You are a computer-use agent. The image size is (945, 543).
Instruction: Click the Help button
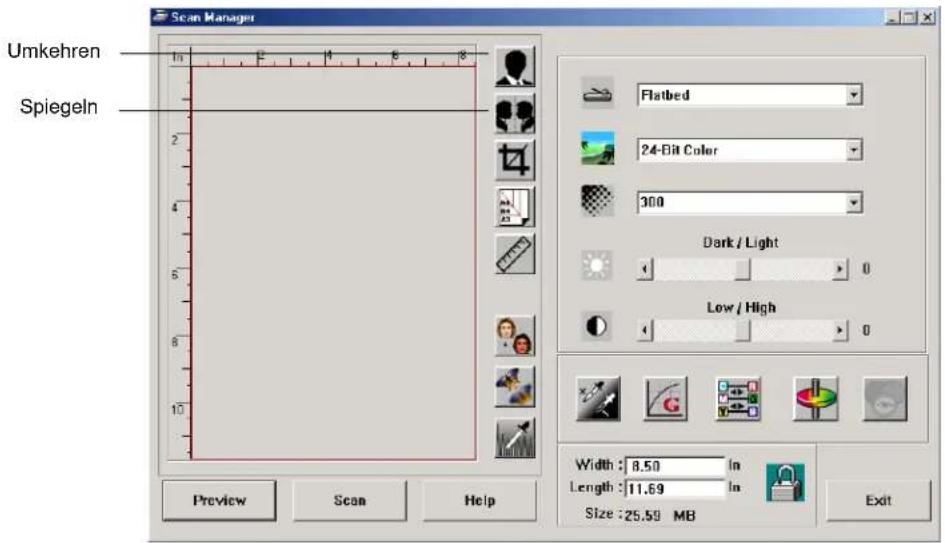480,500
